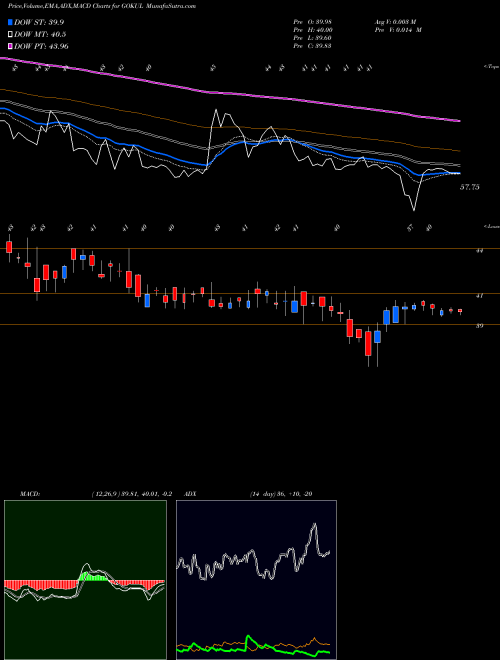Click the 44 price axis label
Viewport: 500px width, 660px height.
point(479,250)
